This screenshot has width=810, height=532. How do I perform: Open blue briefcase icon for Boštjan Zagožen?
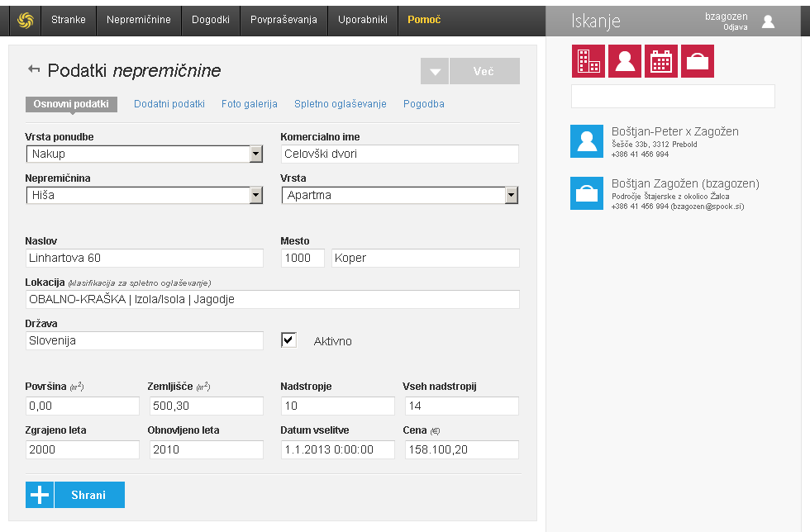point(587,193)
